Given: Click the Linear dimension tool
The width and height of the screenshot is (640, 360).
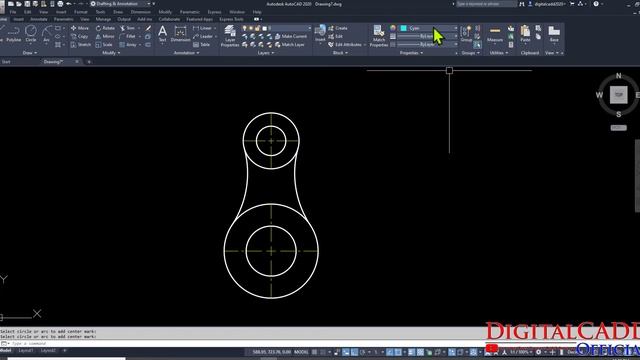Looking at the screenshot, I should point(202,28).
